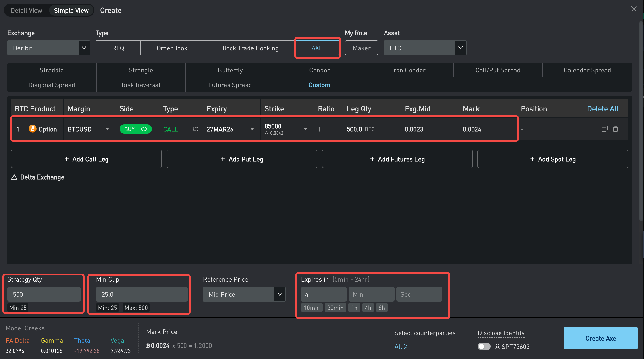Click the swap icon next to CALL
Image resolution: width=644 pixels, height=359 pixels.
[x=195, y=129]
